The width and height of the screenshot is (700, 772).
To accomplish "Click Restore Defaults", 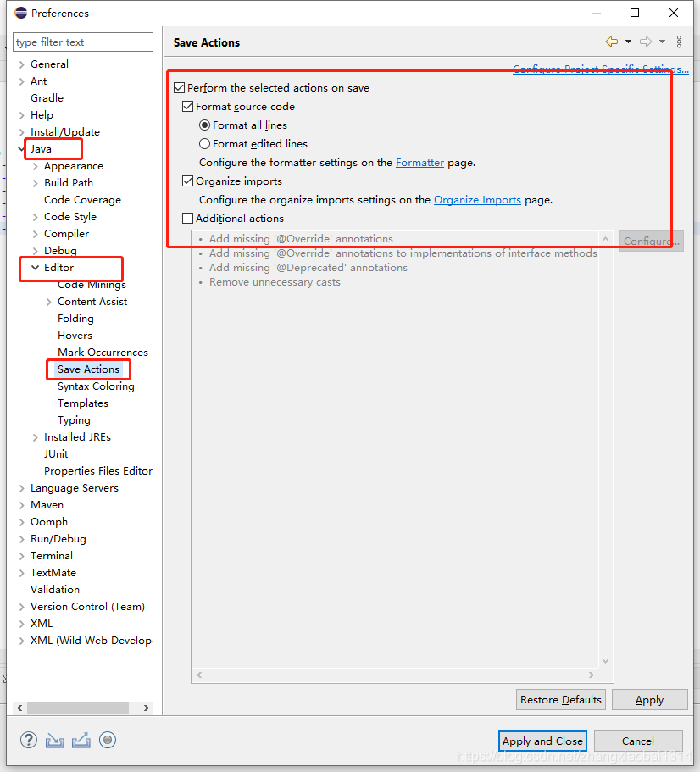I will [560, 699].
